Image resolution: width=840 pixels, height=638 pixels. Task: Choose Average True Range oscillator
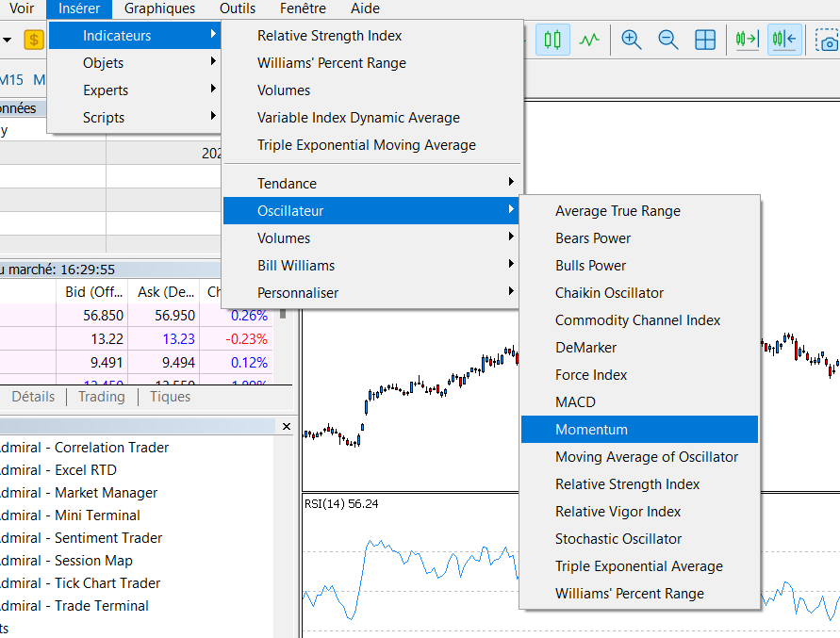639,210
